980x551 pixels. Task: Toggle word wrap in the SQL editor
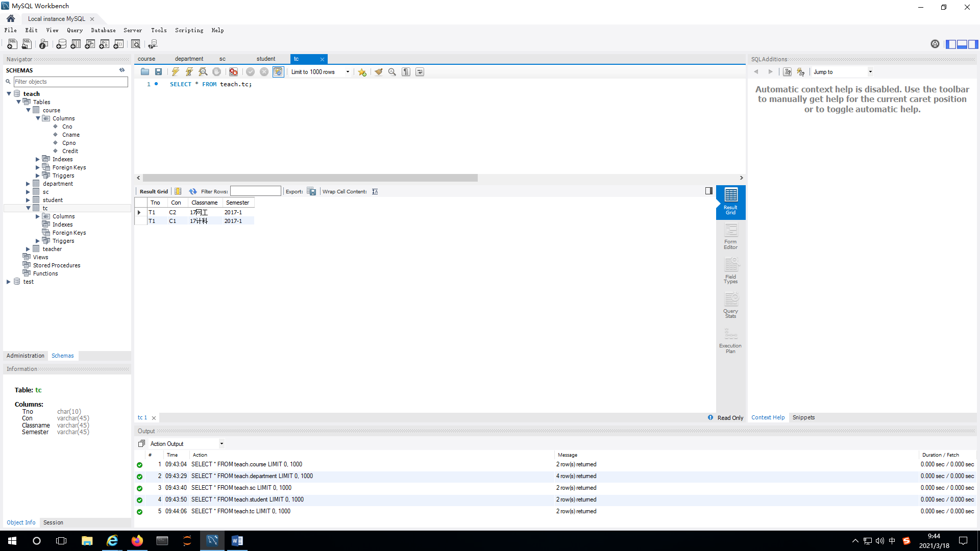pyautogui.click(x=420, y=71)
